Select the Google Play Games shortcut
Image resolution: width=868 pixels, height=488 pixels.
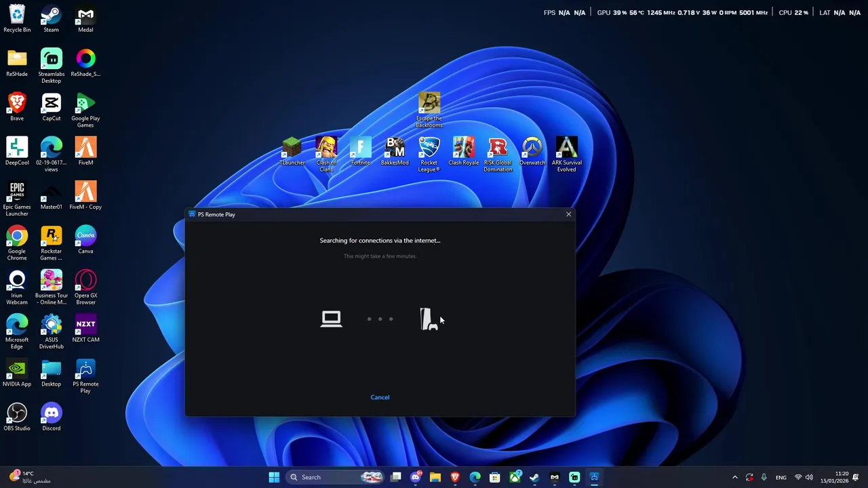click(85, 111)
